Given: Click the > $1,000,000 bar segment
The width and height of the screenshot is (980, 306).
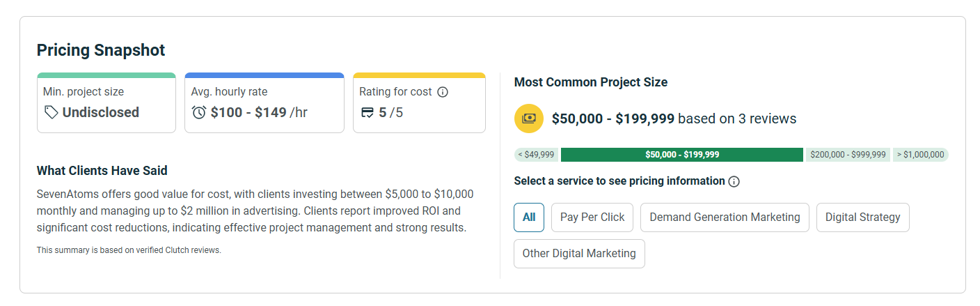Looking at the screenshot, I should click(920, 155).
